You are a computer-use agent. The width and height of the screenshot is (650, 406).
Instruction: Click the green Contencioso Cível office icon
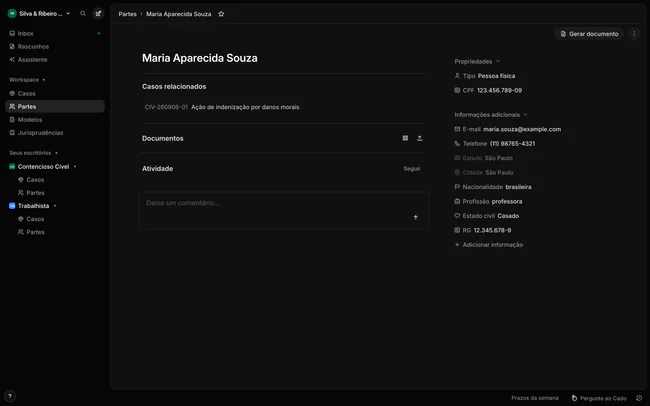[x=12, y=166]
